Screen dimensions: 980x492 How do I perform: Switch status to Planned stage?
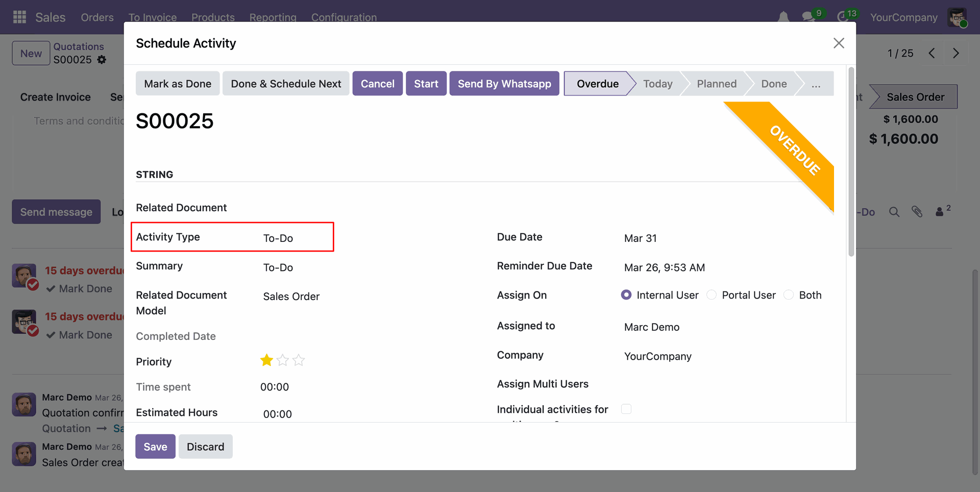(717, 84)
